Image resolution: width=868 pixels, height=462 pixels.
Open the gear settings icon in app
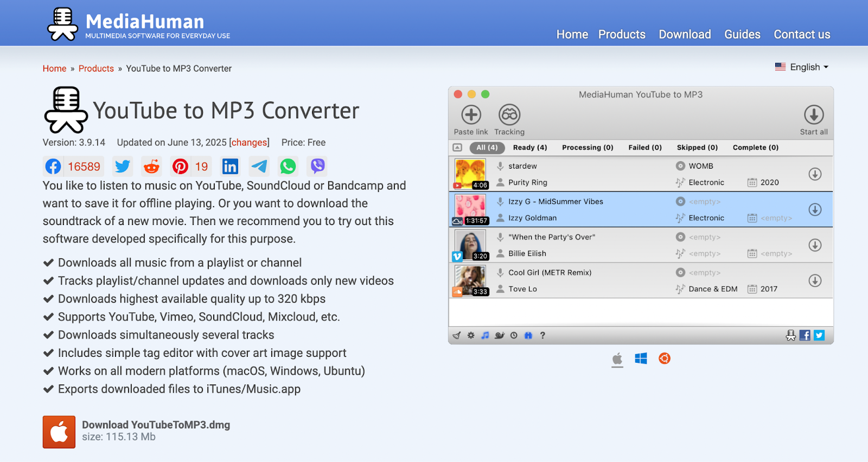point(471,336)
